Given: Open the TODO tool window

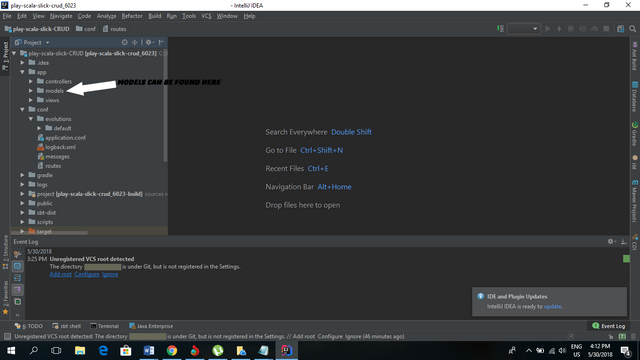Looking at the screenshot, I should coord(29,326).
